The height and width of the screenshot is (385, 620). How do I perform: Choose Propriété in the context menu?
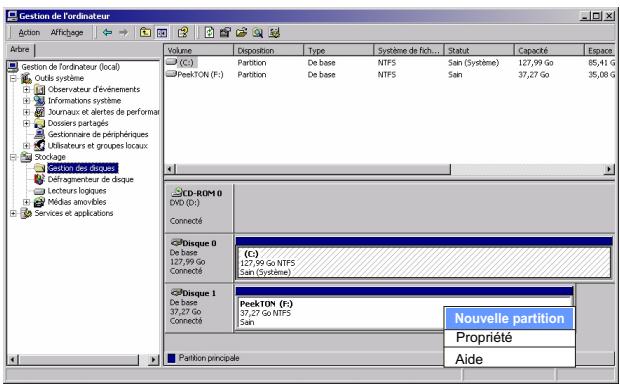tap(509, 338)
